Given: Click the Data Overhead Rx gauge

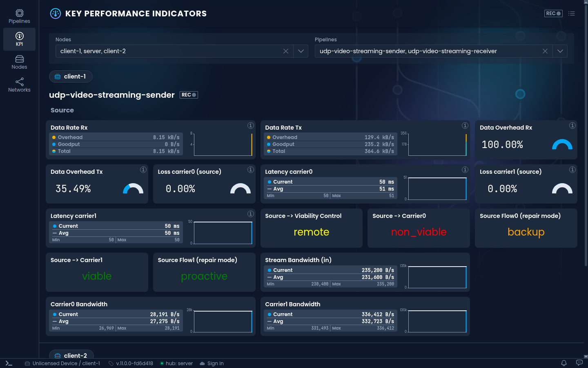Looking at the screenshot, I should (x=562, y=144).
